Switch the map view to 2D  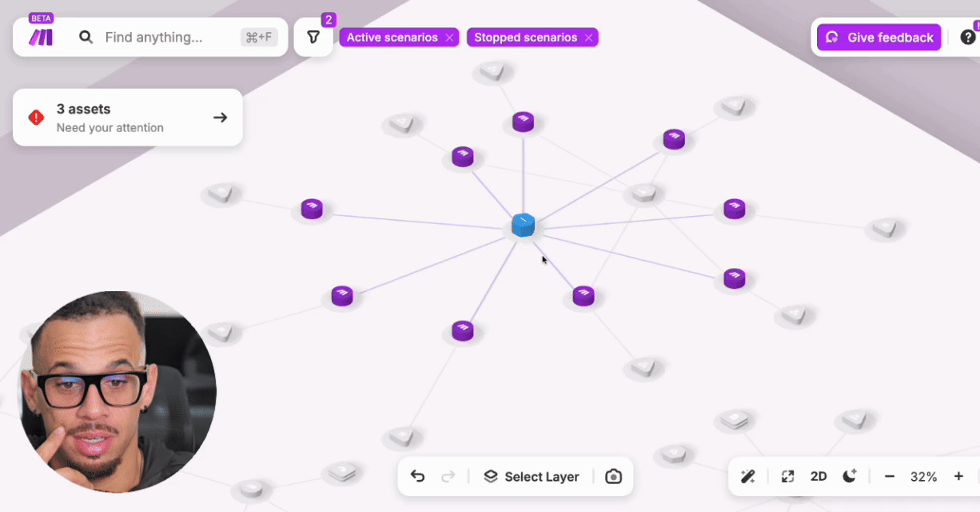818,476
